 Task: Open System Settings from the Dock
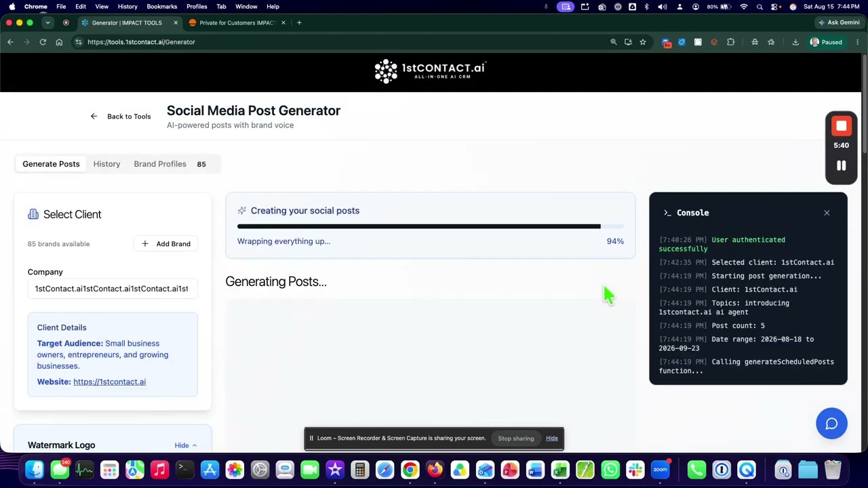(260, 470)
